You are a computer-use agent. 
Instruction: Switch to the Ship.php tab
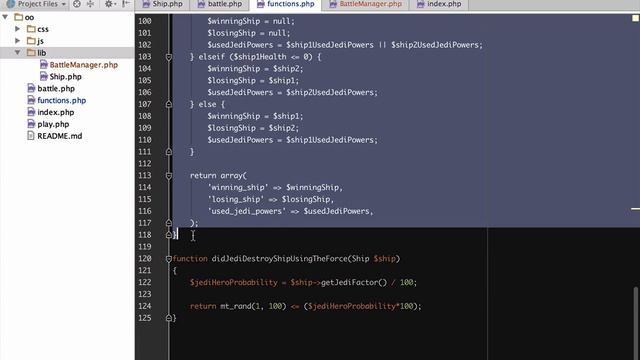point(162,4)
